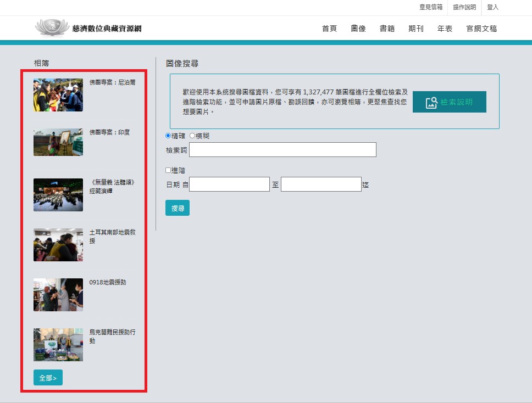Open the 書籍 books menu item
532x403 pixels.
click(387, 29)
